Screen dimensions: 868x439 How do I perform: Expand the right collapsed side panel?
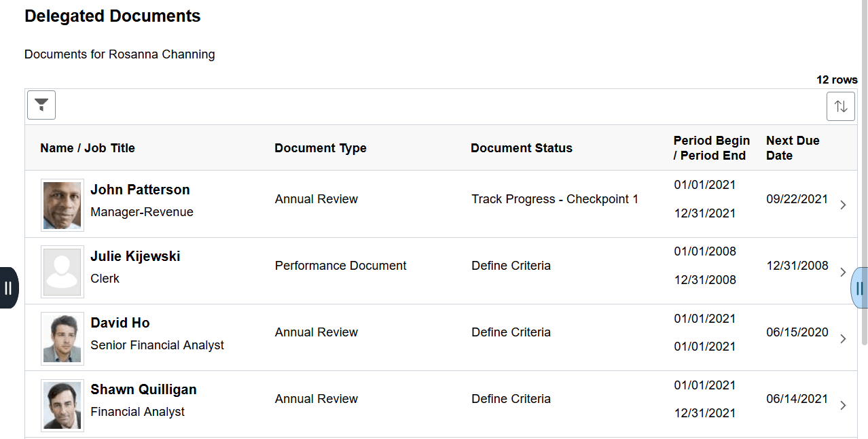pos(858,287)
